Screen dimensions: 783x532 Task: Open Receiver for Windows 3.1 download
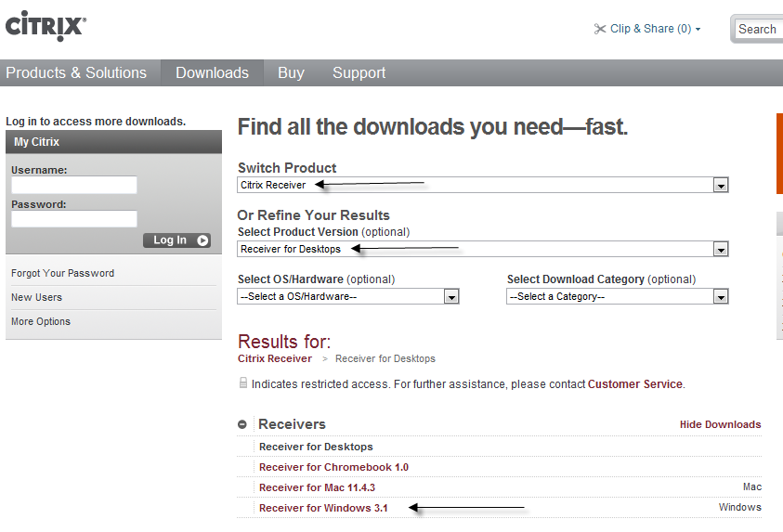point(323,508)
